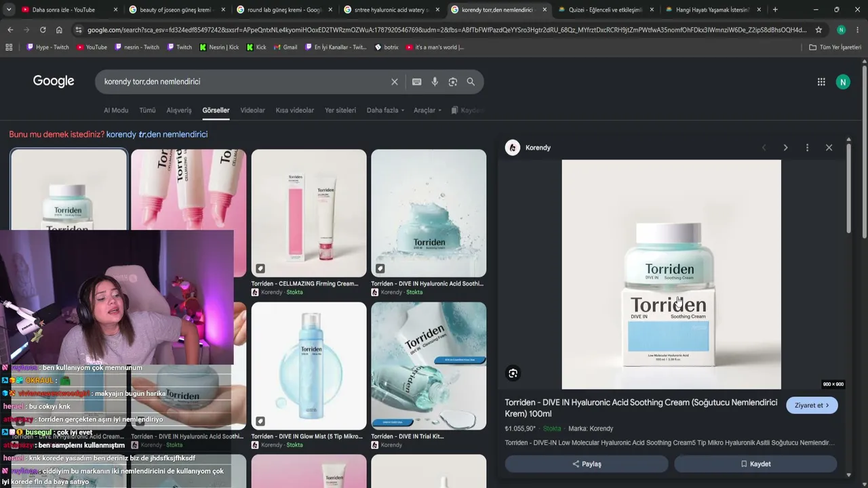This screenshot has width=868, height=488.
Task: Switch to the AI Modu tab
Action: [116, 110]
